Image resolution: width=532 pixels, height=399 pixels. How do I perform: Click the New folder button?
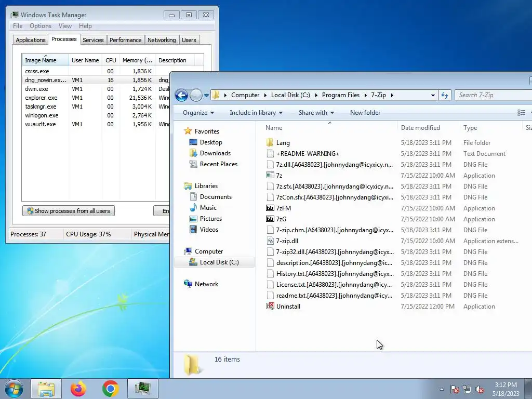coord(365,113)
